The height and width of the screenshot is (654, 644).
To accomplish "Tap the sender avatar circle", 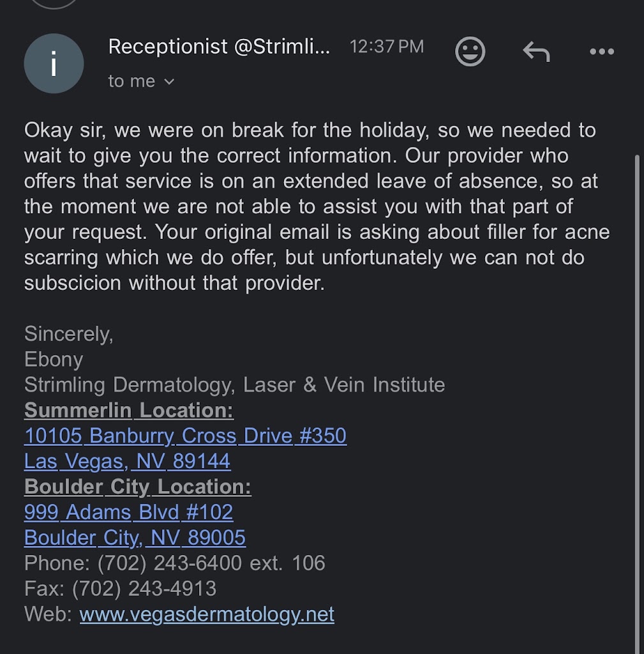I will [x=54, y=63].
